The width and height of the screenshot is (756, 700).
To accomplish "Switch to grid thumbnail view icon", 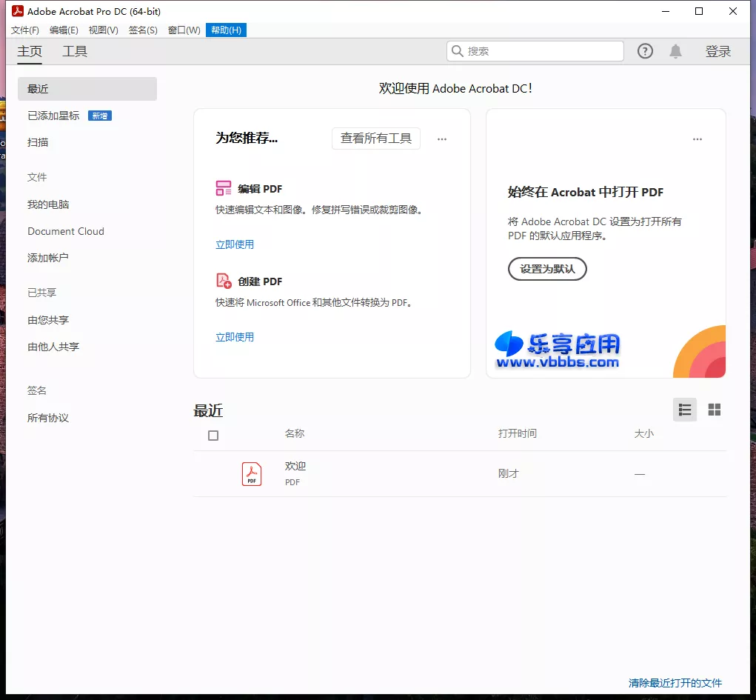I will (714, 410).
